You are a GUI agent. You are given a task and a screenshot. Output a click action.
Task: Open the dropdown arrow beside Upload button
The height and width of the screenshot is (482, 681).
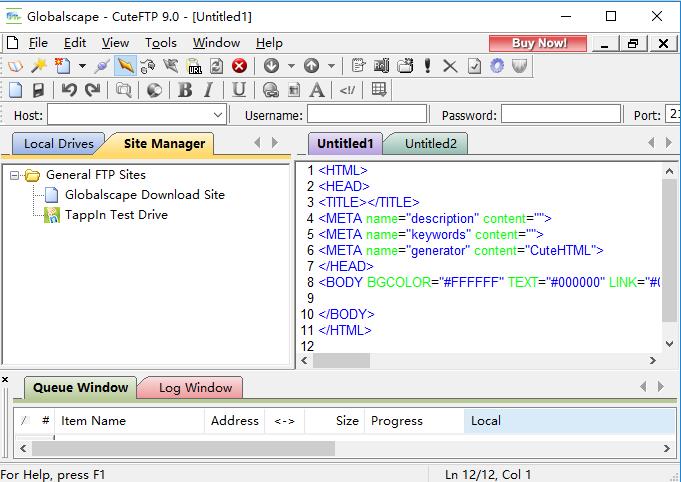pos(331,66)
